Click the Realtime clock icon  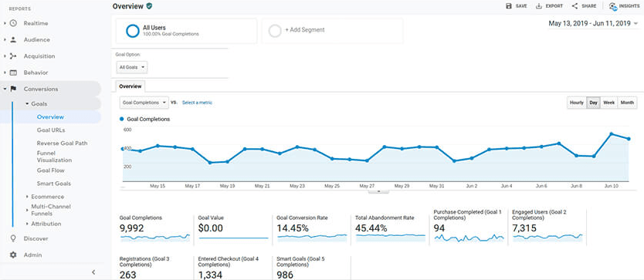13,23
